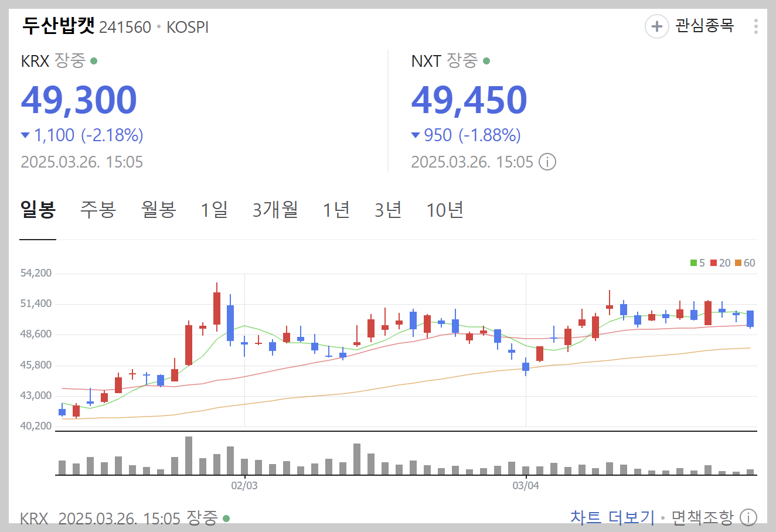The image size is (776, 532).
Task: Click the KOSPI market label
Action: pyautogui.click(x=188, y=27)
